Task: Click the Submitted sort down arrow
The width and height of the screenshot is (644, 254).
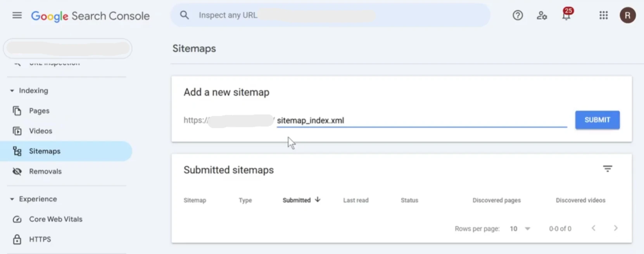Action: pyautogui.click(x=318, y=200)
